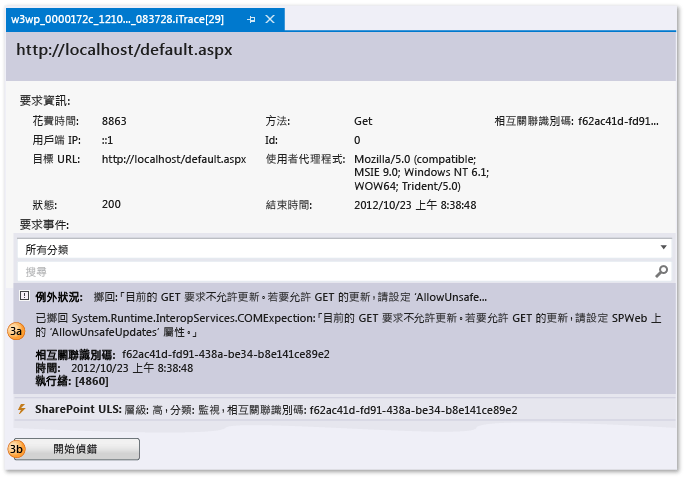The height and width of the screenshot is (477, 685).
Task: Click the http://localhost/default.aspx page title
Action: (125, 50)
